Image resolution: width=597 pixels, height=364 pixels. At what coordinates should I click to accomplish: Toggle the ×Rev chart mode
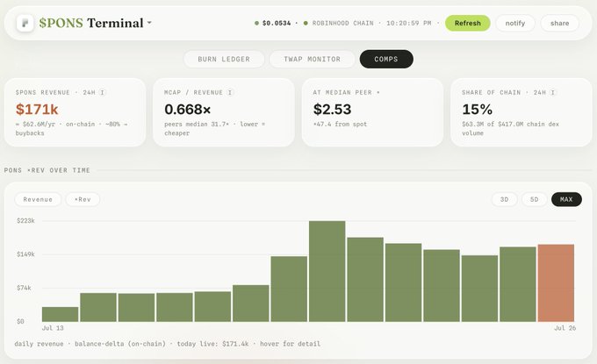(83, 199)
